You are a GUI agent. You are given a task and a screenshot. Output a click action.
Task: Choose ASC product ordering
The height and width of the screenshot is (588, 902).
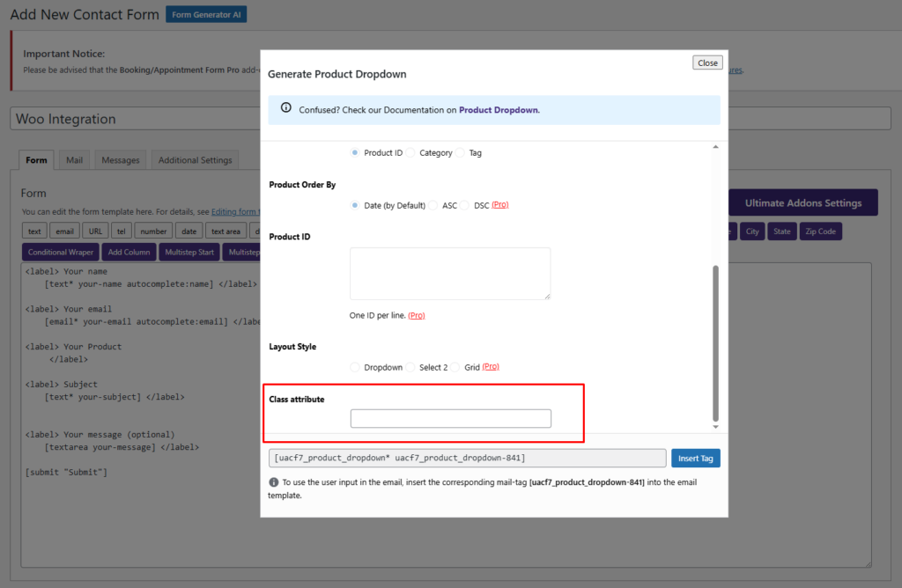click(x=433, y=205)
